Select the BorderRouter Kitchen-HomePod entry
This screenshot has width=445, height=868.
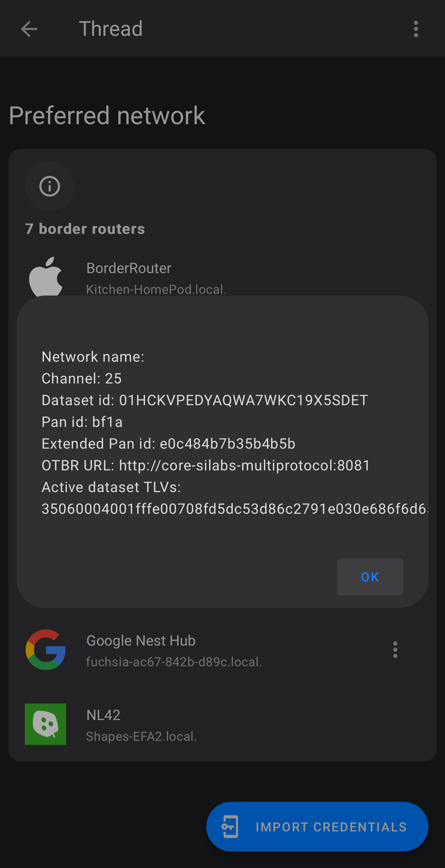pos(222,278)
